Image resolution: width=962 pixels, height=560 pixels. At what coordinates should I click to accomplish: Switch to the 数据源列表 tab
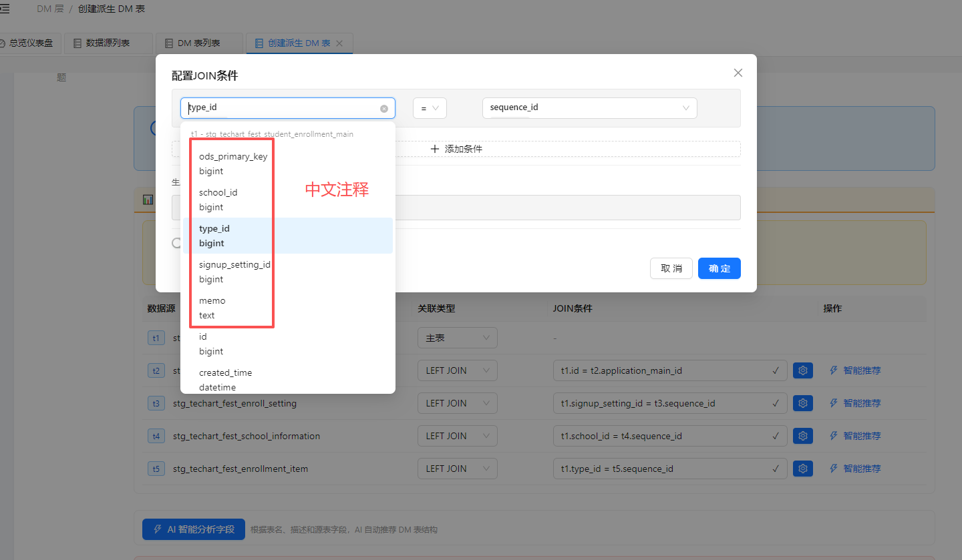(109, 43)
